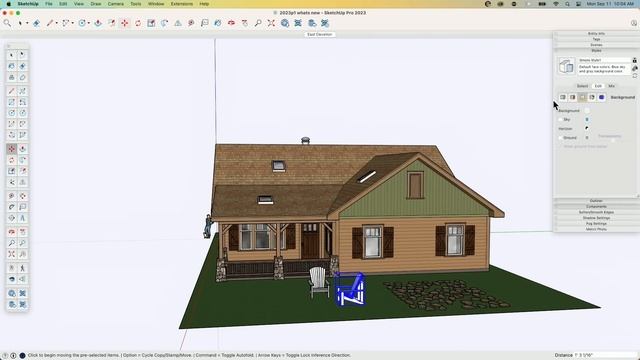
Task: Collapse the Styles panel header
Action: [x=596, y=51]
